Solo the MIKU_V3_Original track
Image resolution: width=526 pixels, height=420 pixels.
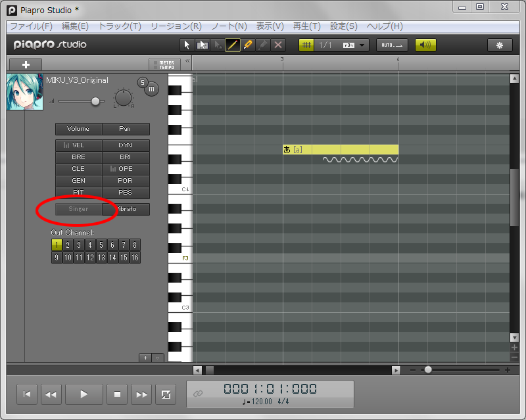143,83
